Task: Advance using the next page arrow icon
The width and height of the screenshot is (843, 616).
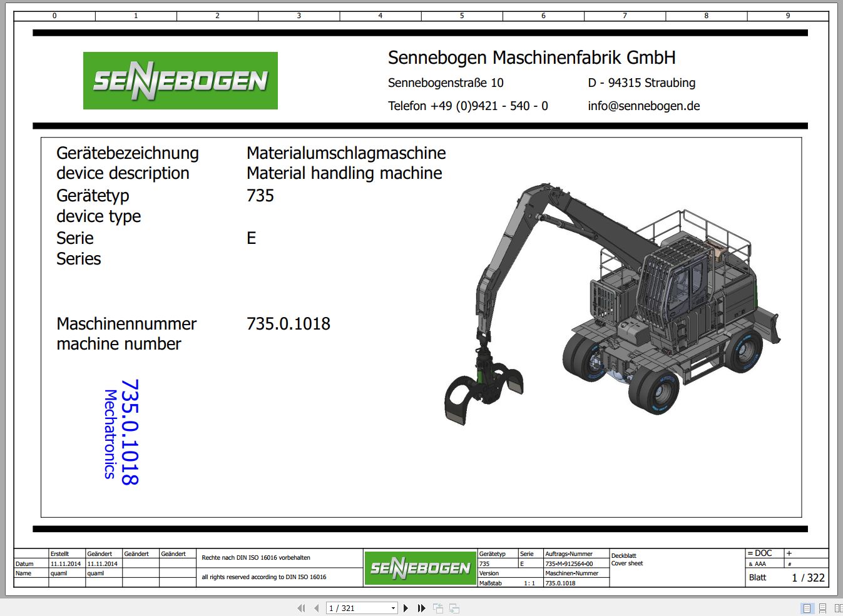Action: 406,607
